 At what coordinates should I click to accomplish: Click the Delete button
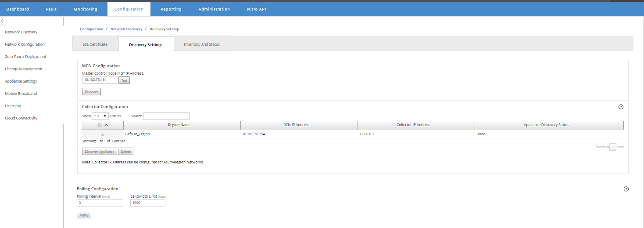click(x=125, y=152)
